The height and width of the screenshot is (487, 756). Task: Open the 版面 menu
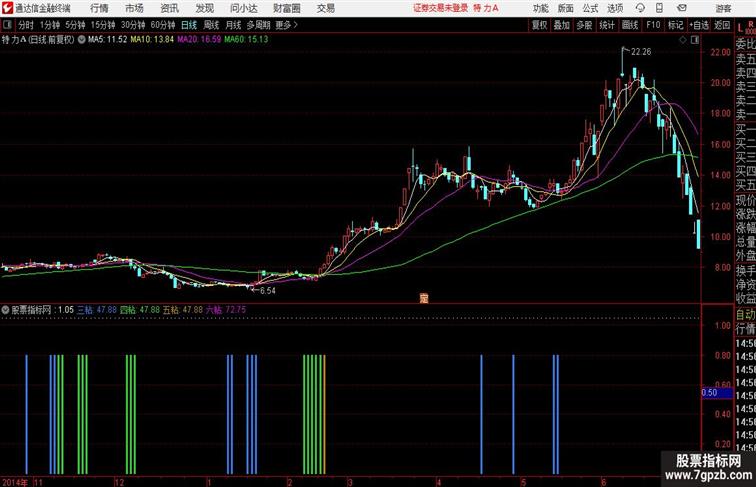tap(566, 8)
